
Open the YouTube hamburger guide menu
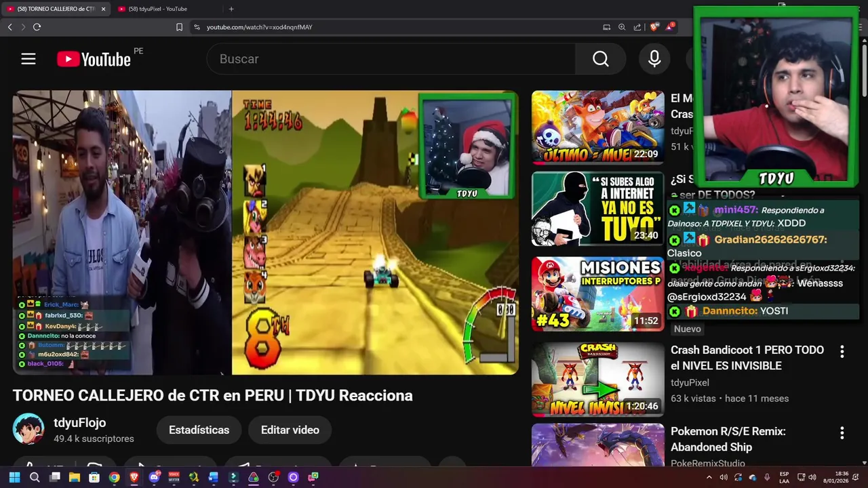pyautogui.click(x=28, y=59)
